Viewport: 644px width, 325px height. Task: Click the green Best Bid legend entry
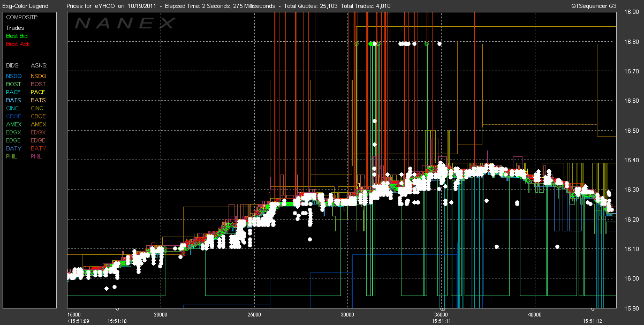(x=17, y=36)
